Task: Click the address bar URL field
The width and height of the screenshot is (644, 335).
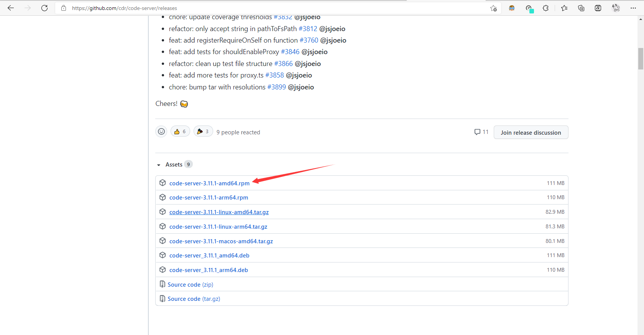Action: [268, 8]
